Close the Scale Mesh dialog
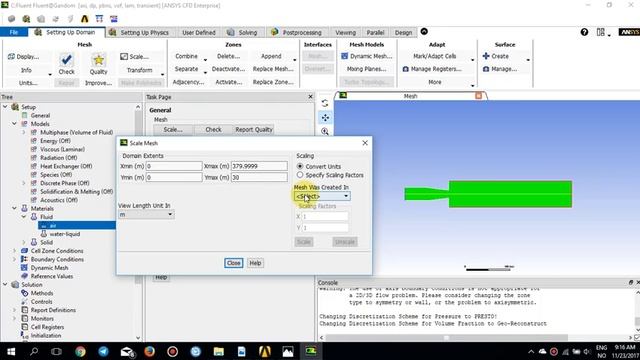Viewport: 640px width, 360px height. pyautogui.click(x=365, y=142)
